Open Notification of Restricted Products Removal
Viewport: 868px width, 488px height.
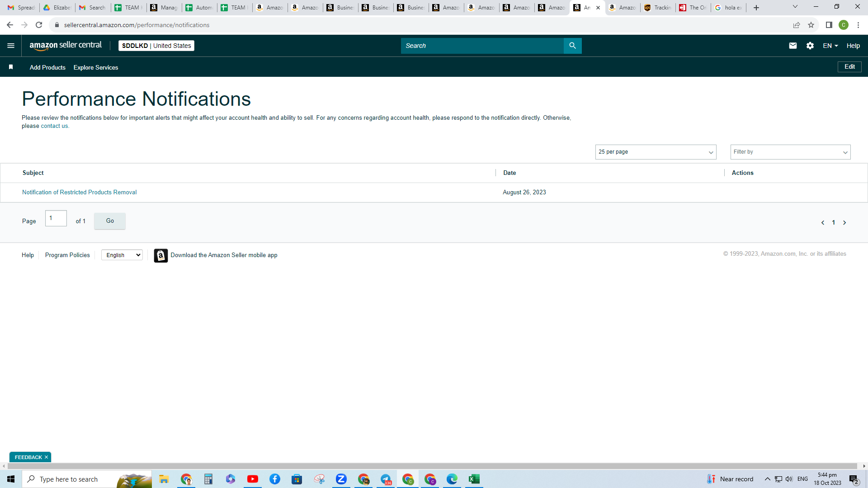click(x=79, y=192)
